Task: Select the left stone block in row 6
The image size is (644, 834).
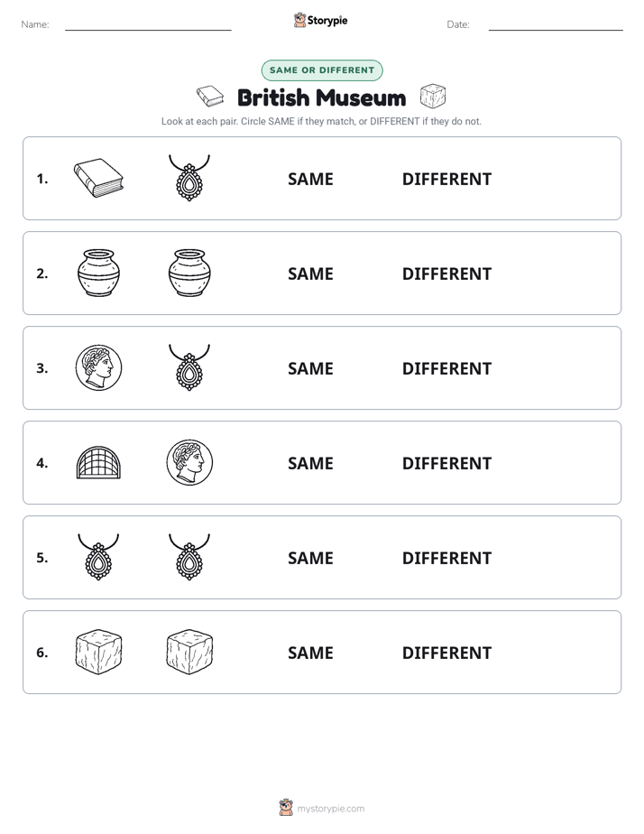Action: click(x=98, y=652)
